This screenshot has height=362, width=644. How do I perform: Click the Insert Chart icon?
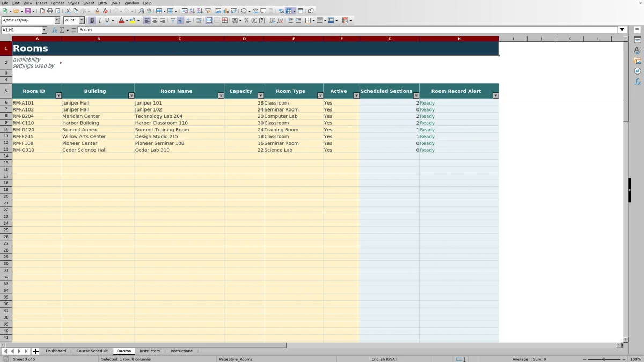225,11
